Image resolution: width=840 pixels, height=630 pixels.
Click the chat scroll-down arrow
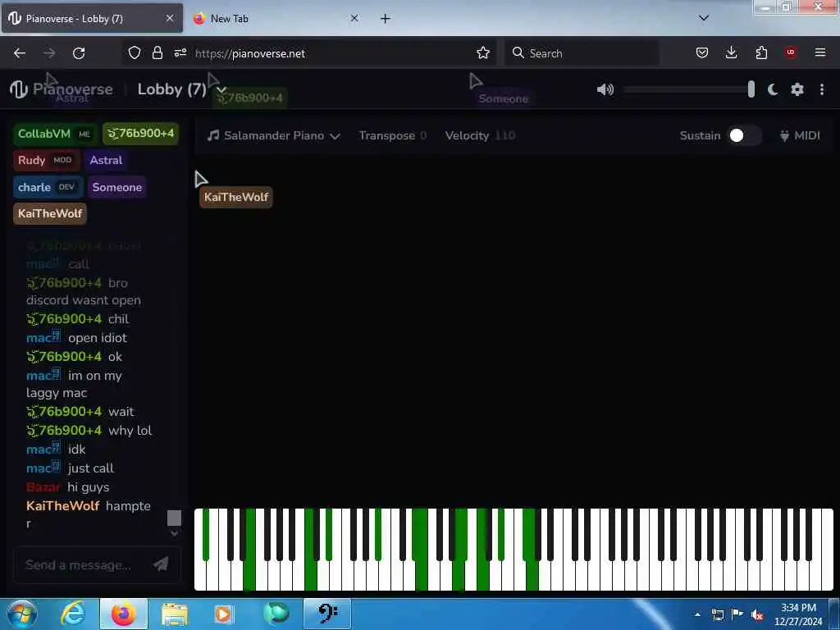[x=174, y=533]
